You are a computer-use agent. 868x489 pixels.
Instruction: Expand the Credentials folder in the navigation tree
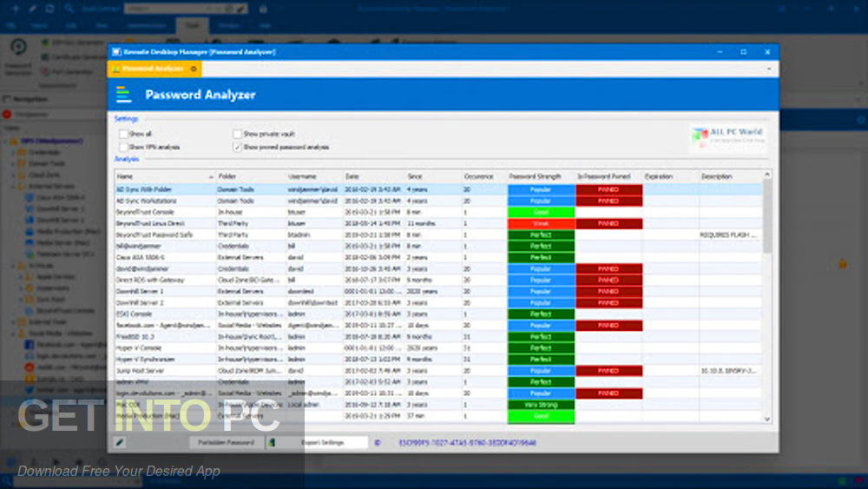(13, 152)
